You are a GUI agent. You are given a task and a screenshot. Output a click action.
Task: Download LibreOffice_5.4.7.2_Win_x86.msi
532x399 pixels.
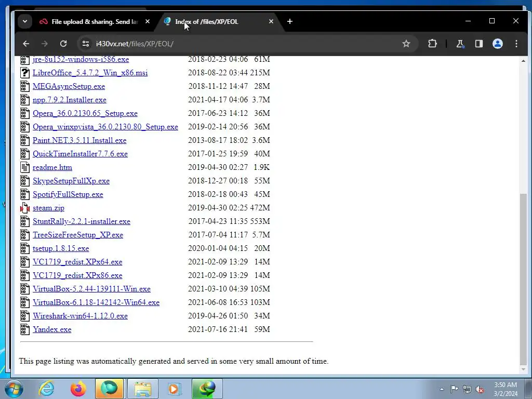tap(90, 73)
